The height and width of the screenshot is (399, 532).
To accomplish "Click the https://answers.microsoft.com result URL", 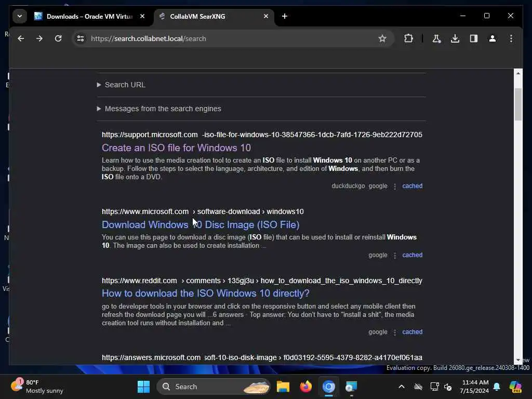I will tap(262, 357).
